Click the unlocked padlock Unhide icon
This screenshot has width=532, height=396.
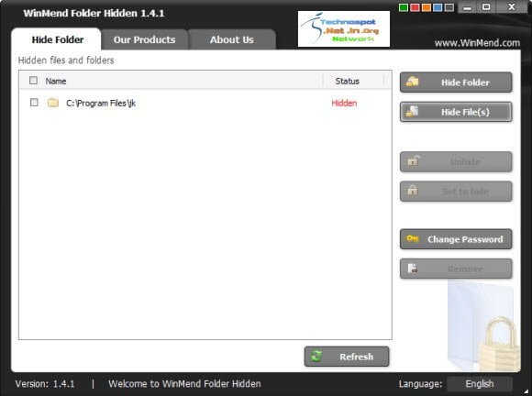[414, 160]
